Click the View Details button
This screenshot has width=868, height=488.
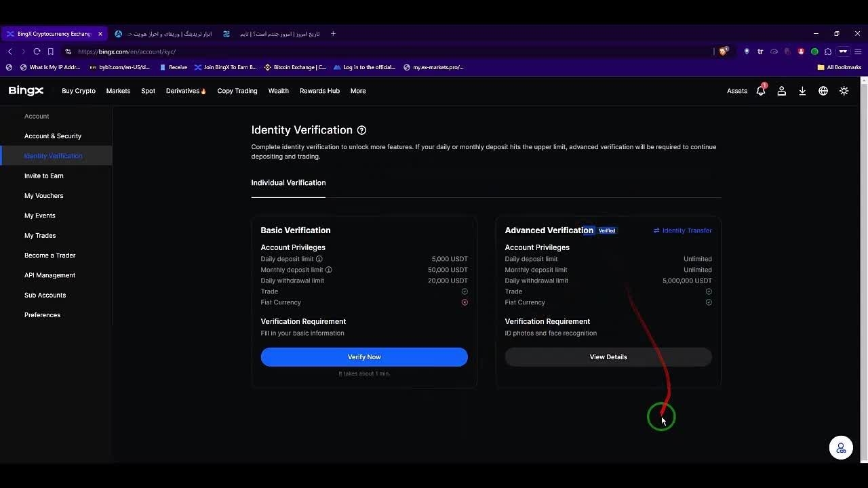[608, 357]
